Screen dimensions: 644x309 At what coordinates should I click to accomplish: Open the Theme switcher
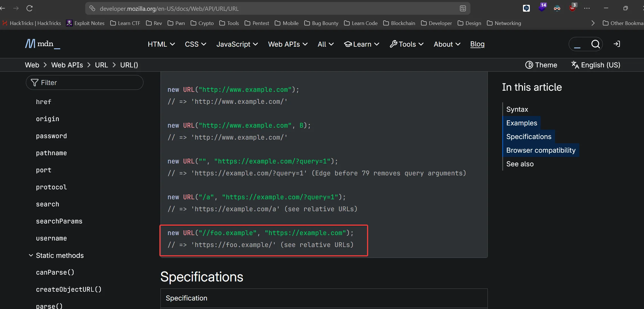541,65
